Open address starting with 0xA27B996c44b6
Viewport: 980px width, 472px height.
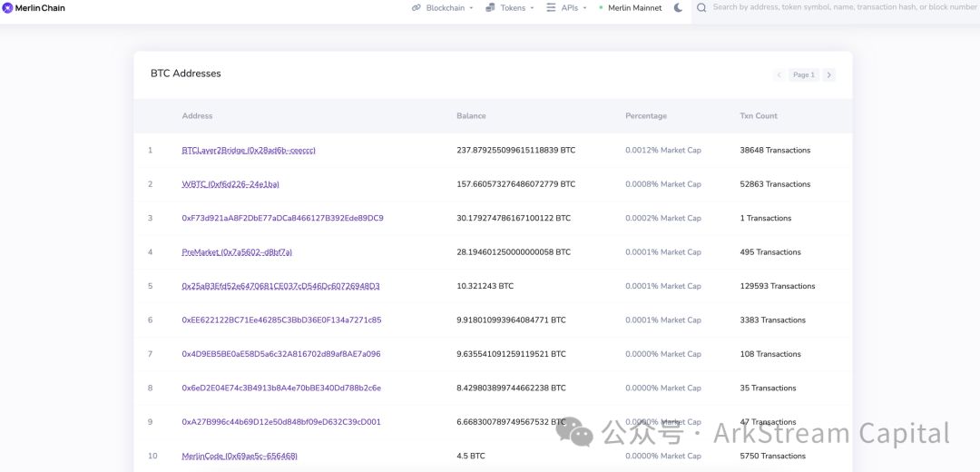(x=281, y=422)
